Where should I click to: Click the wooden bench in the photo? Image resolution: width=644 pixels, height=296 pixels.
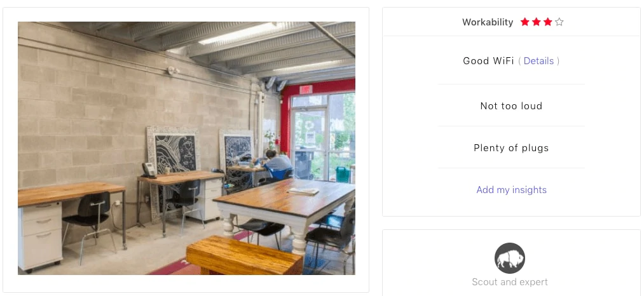244,255
